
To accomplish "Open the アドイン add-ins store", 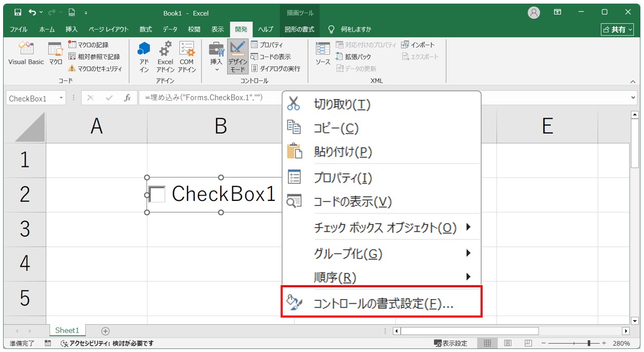I will 144,57.
